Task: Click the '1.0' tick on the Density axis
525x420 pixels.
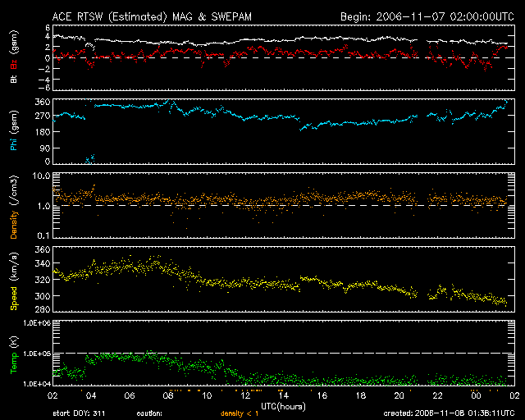Action: tap(43, 207)
